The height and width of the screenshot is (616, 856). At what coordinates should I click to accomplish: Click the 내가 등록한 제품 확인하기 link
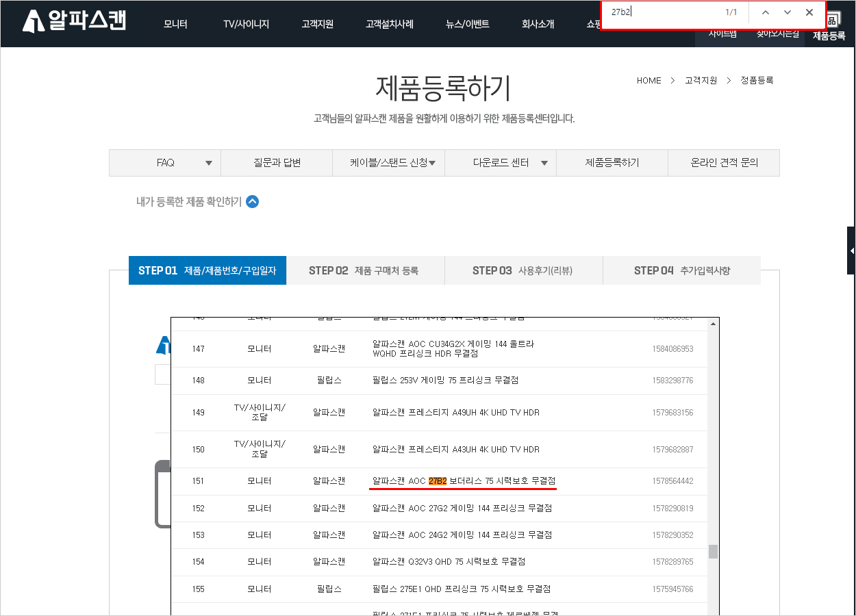coord(189,202)
